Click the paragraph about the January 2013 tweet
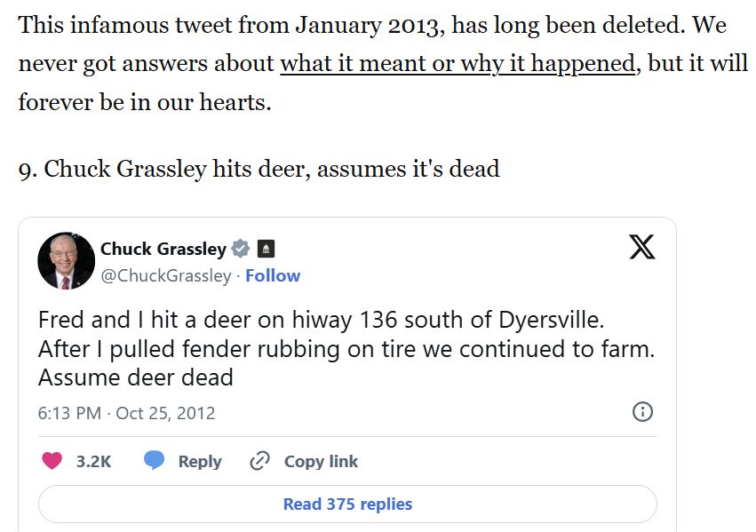 pyautogui.click(x=383, y=64)
